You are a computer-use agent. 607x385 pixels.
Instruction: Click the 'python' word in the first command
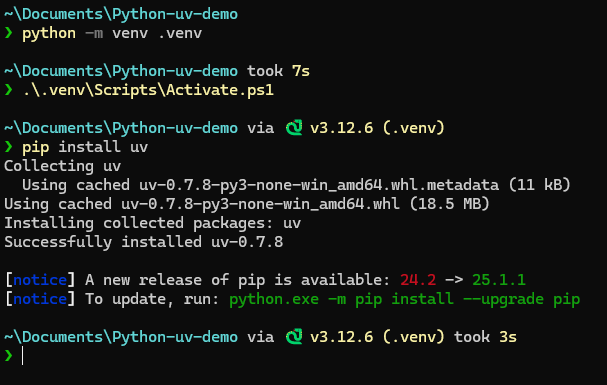pyautogui.click(x=49, y=34)
